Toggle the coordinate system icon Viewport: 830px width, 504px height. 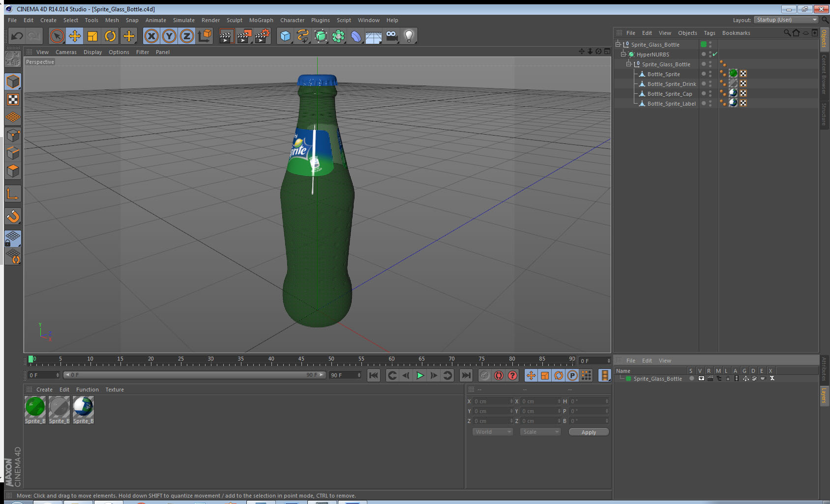[205, 36]
